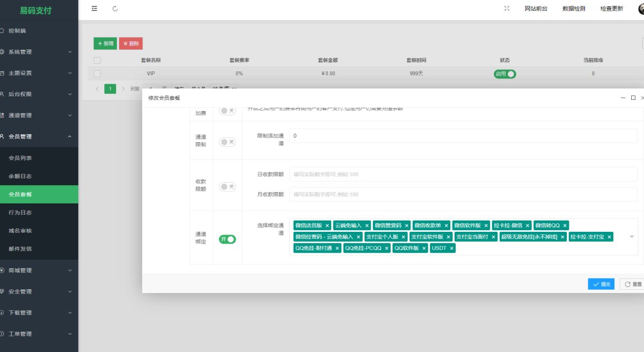Remove the 超级无敌免挂 tag

(x=562, y=237)
